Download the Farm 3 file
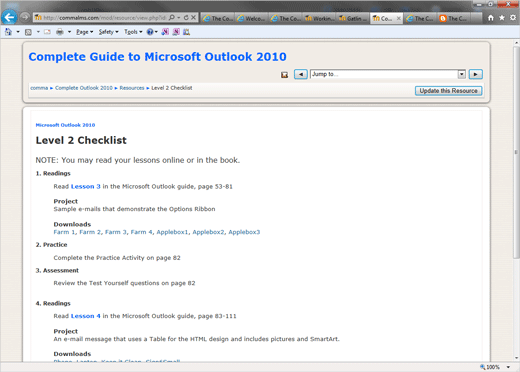520x372 pixels. point(116,232)
